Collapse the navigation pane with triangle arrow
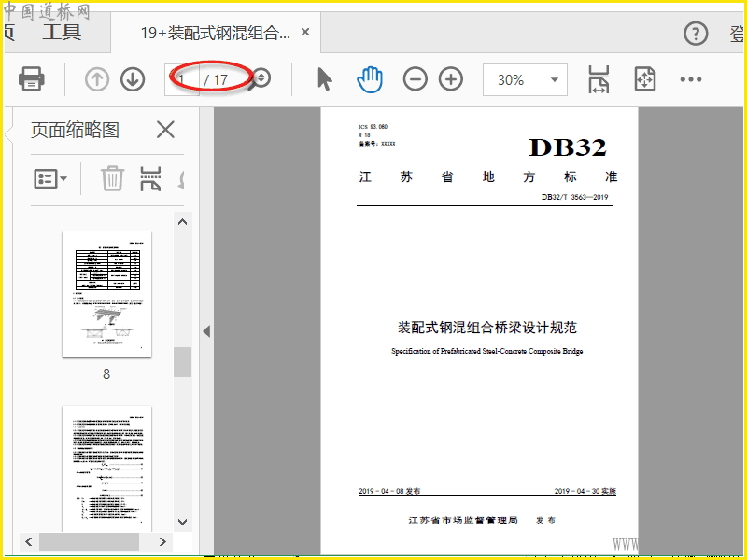 [206, 331]
